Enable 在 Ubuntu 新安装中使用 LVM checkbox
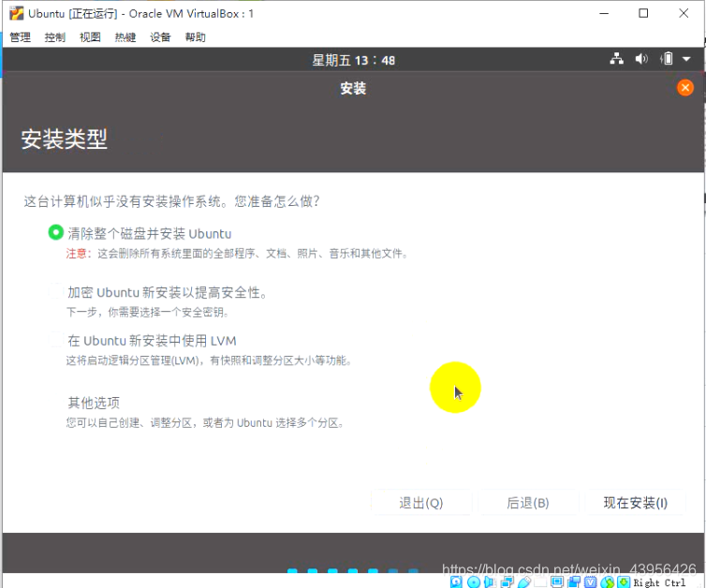The image size is (706, 588). point(56,340)
